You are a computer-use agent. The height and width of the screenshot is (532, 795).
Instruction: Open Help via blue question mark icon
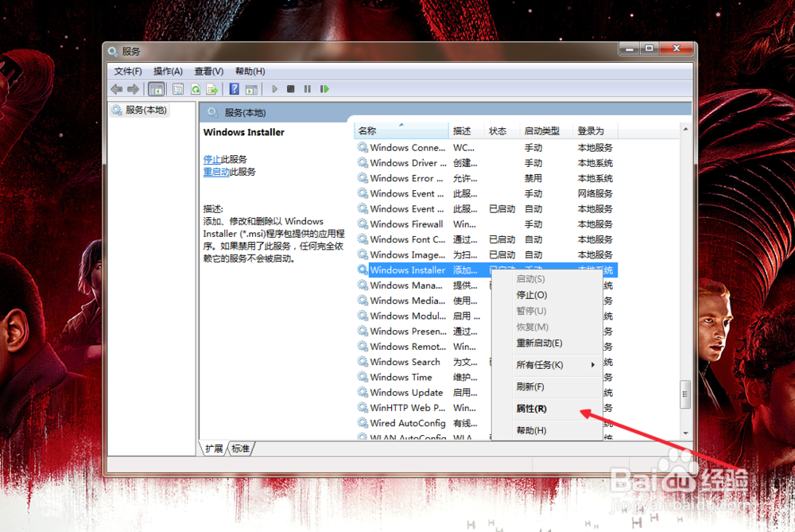pyautogui.click(x=235, y=89)
